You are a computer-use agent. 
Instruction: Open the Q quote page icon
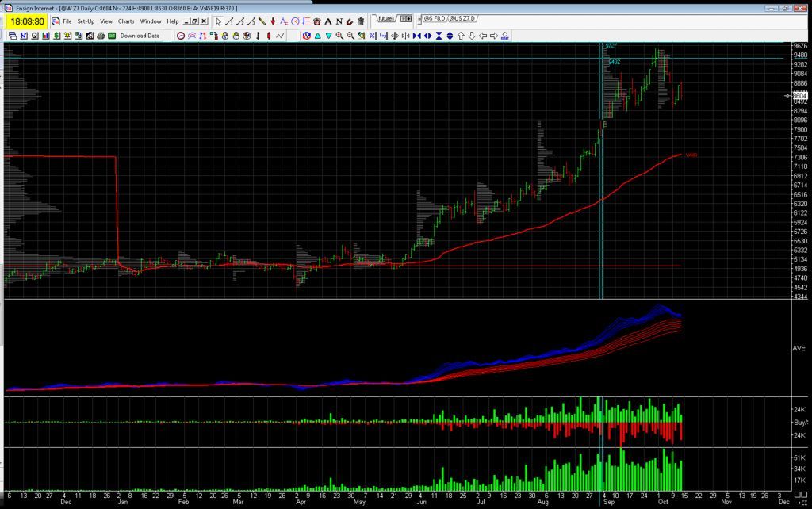tap(35, 36)
